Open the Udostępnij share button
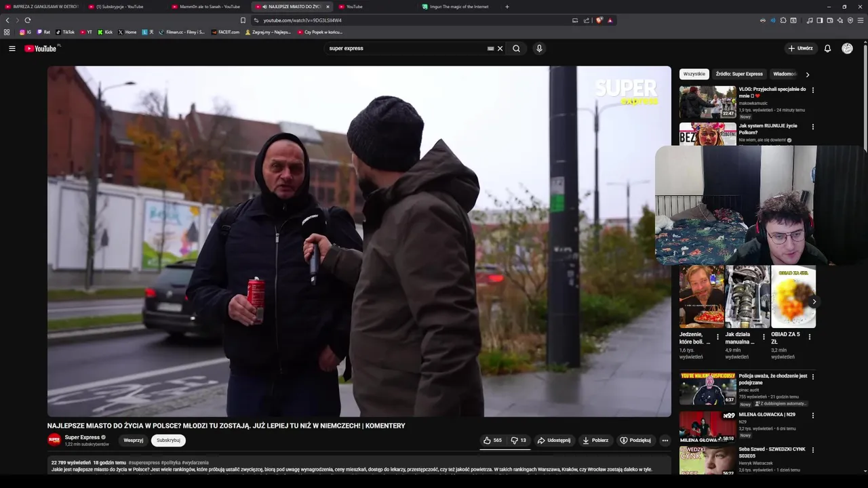868x488 pixels. pos(554,440)
